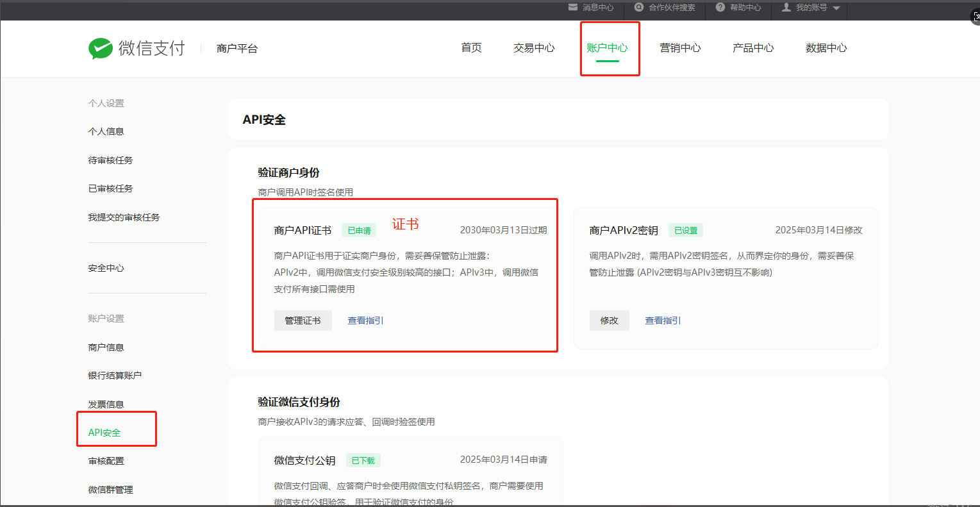Image resolution: width=980 pixels, height=507 pixels.
Task: Click the 商户APIv2密钥 card title
Action: pyautogui.click(x=624, y=230)
